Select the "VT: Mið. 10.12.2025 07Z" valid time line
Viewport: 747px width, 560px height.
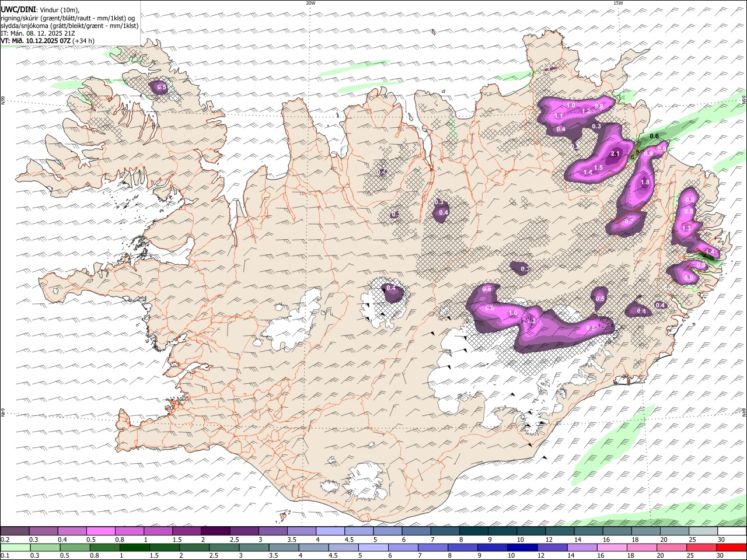tap(36, 41)
